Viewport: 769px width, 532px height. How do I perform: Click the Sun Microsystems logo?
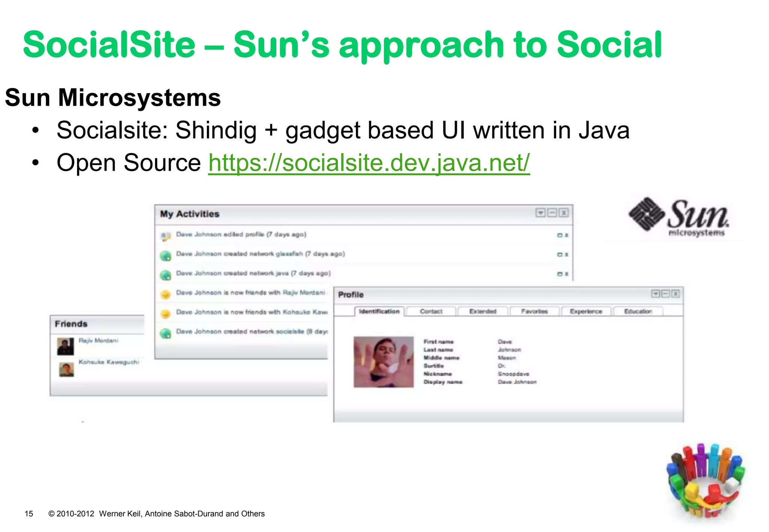[x=679, y=218]
